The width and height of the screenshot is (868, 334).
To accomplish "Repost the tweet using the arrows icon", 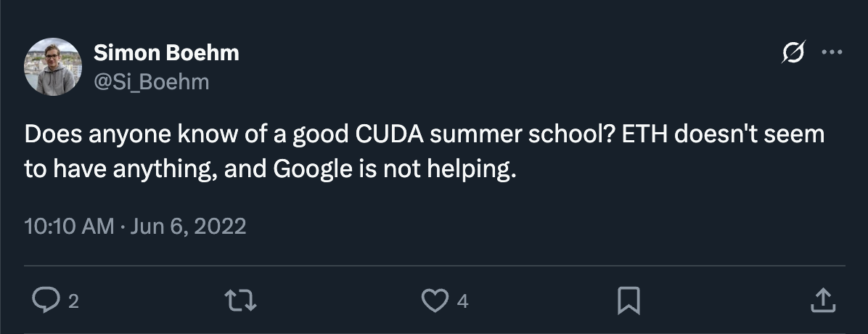I will point(240,301).
